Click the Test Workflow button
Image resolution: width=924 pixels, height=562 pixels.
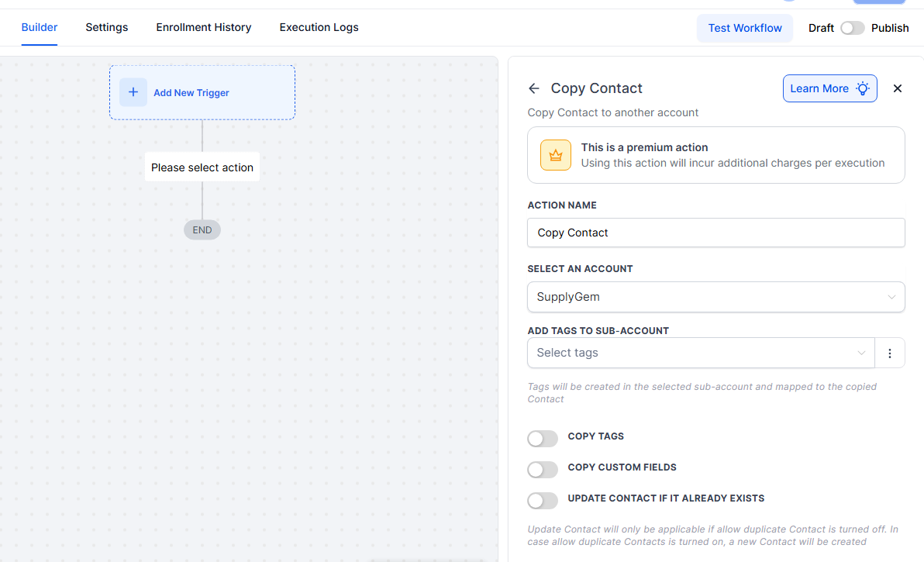744,27
